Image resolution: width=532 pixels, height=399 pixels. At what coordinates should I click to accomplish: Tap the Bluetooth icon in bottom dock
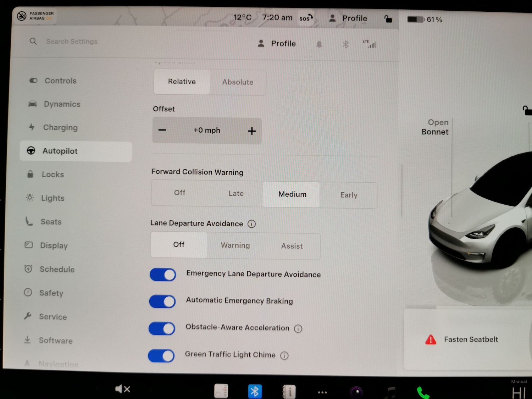click(x=255, y=392)
